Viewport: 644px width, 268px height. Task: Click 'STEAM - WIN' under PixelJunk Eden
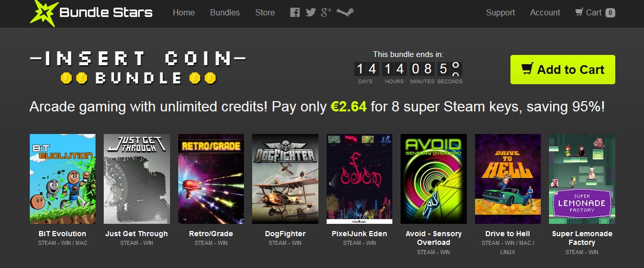[x=359, y=243]
